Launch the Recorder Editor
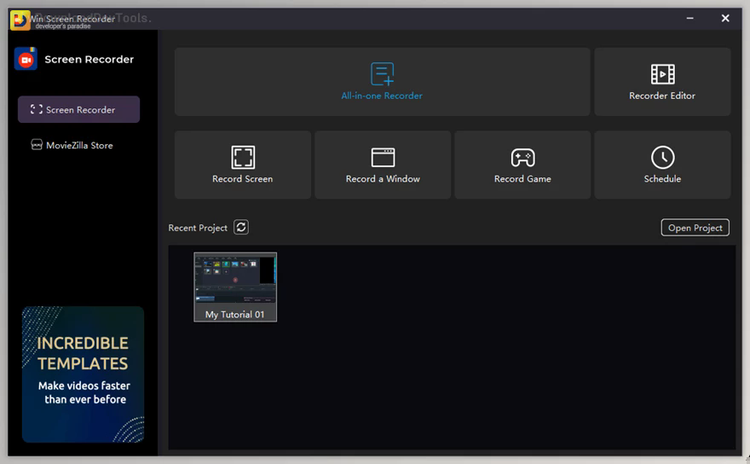 tap(662, 81)
